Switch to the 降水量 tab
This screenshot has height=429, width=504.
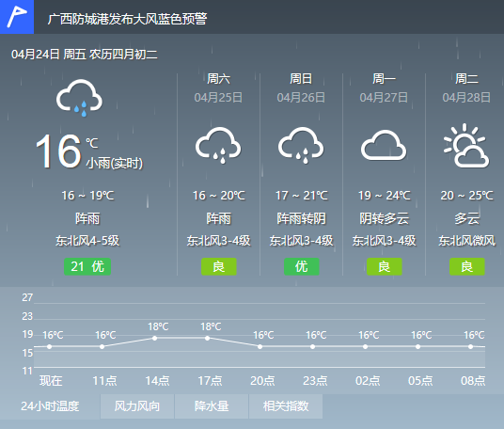tap(212, 406)
